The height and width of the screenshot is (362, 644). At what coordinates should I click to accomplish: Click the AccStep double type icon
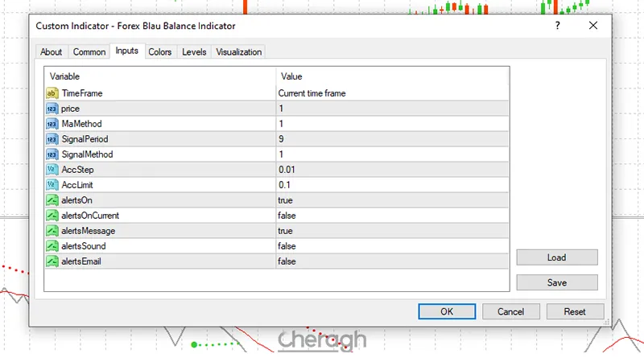click(53, 170)
